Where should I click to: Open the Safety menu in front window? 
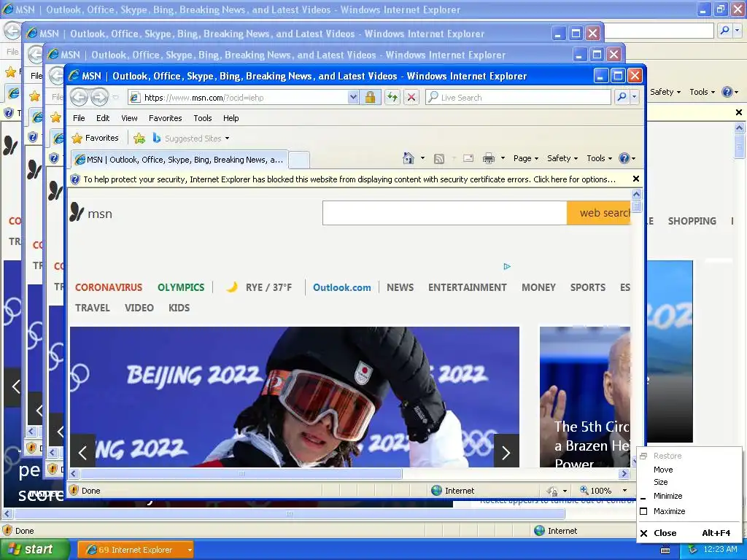[562, 158]
